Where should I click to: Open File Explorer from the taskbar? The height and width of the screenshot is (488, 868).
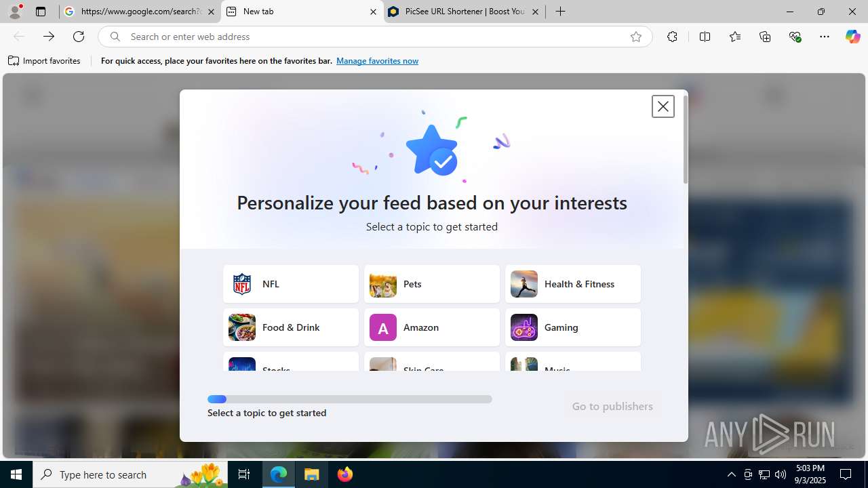tap(312, 474)
